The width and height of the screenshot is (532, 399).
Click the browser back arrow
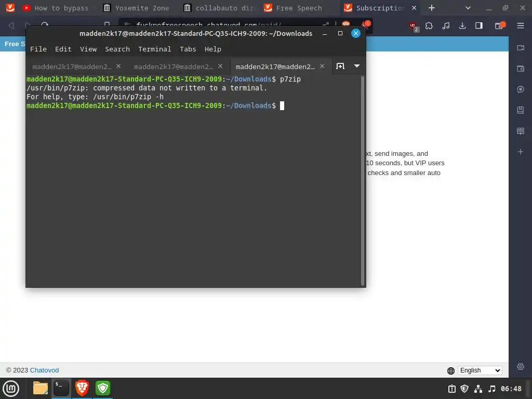pyautogui.click(x=11, y=25)
